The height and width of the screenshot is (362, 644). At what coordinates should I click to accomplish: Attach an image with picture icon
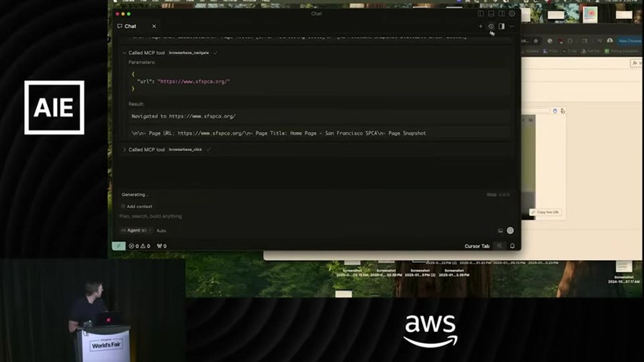(500, 231)
